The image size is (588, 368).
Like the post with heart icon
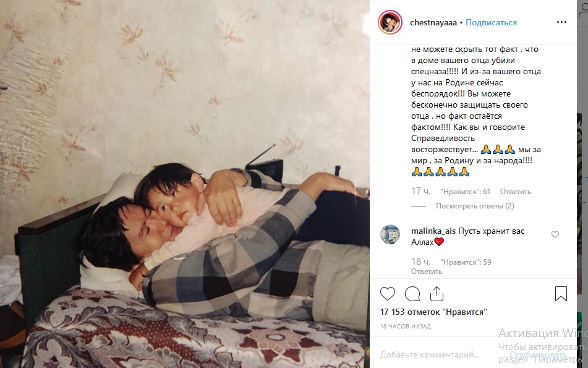coord(388,294)
